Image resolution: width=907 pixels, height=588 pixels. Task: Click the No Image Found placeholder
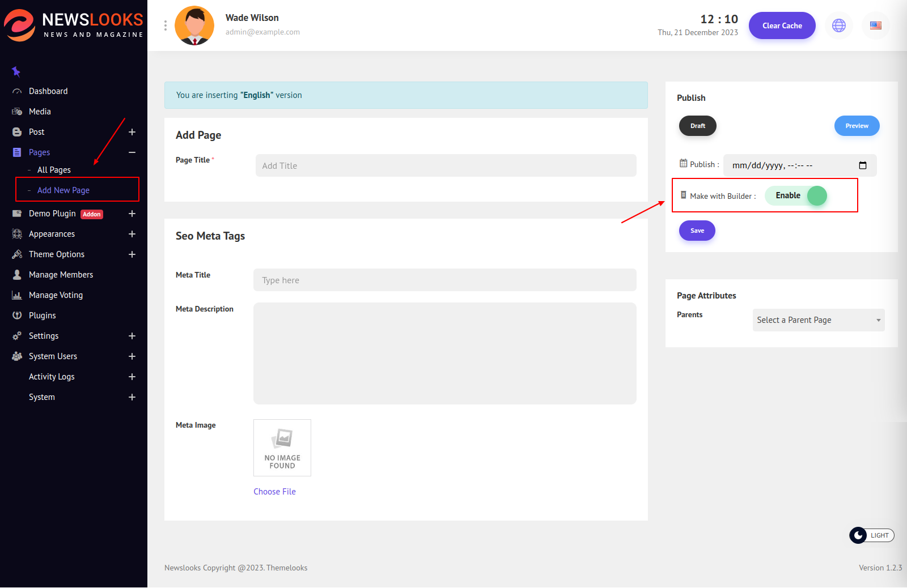pos(282,448)
